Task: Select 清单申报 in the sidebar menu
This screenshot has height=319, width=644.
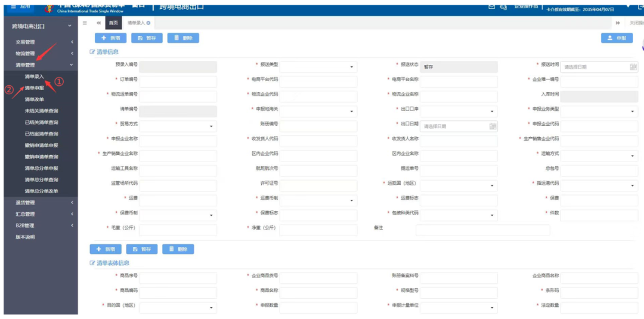Action: tap(34, 88)
